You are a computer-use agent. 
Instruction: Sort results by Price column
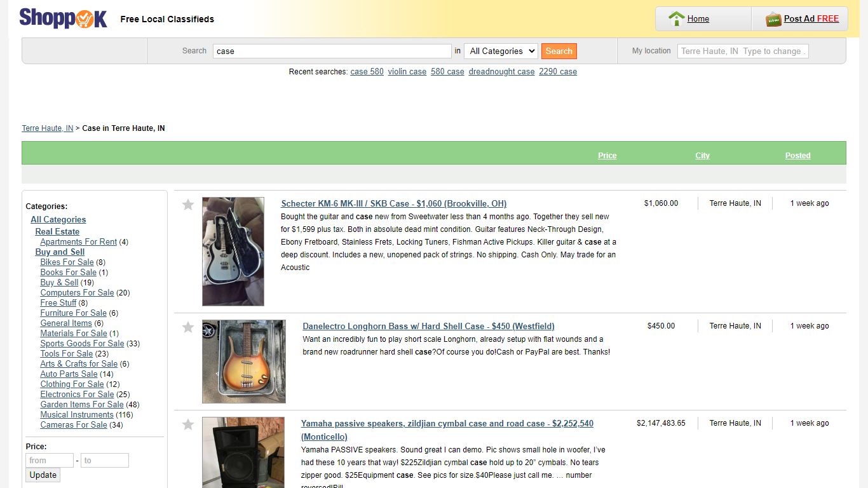(607, 156)
